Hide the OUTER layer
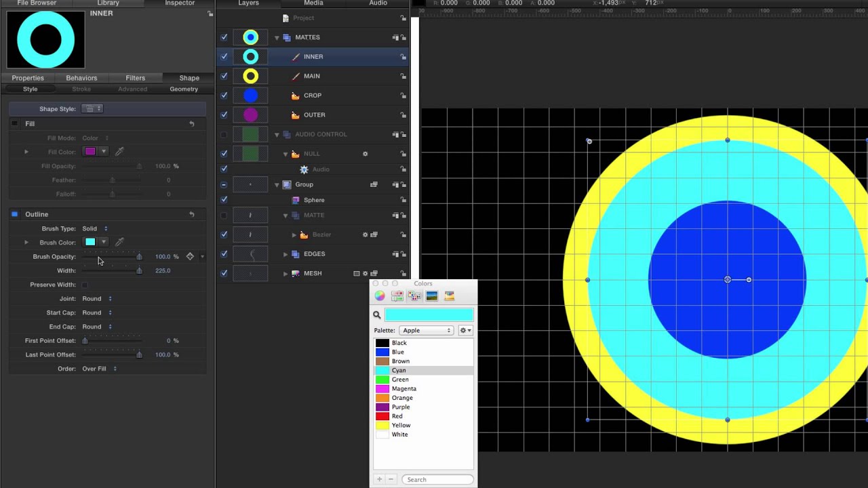This screenshot has width=868, height=488. 224,115
